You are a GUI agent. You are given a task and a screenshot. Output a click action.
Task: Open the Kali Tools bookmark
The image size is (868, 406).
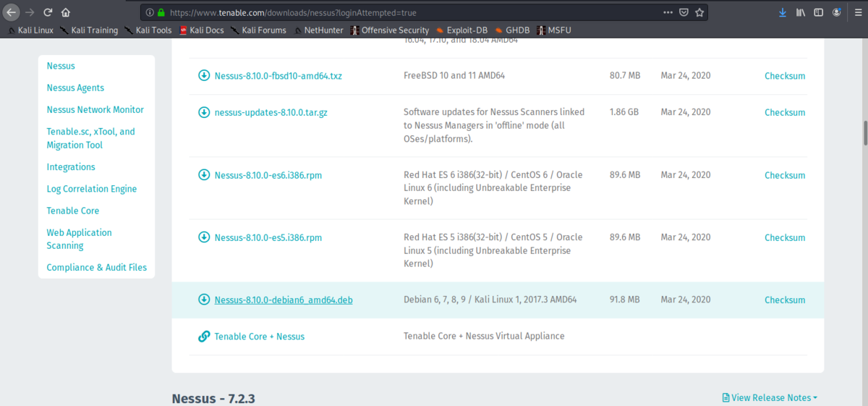coord(148,30)
